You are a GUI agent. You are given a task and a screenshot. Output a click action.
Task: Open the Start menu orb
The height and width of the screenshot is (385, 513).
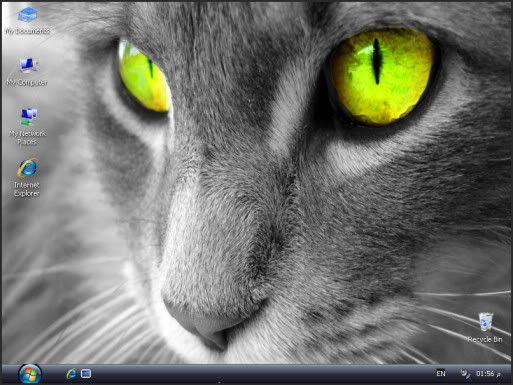pyautogui.click(x=30, y=374)
